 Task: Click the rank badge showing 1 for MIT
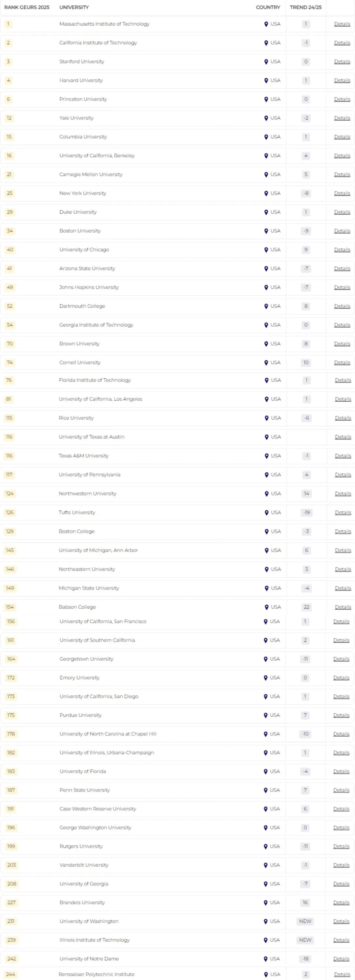click(x=9, y=24)
